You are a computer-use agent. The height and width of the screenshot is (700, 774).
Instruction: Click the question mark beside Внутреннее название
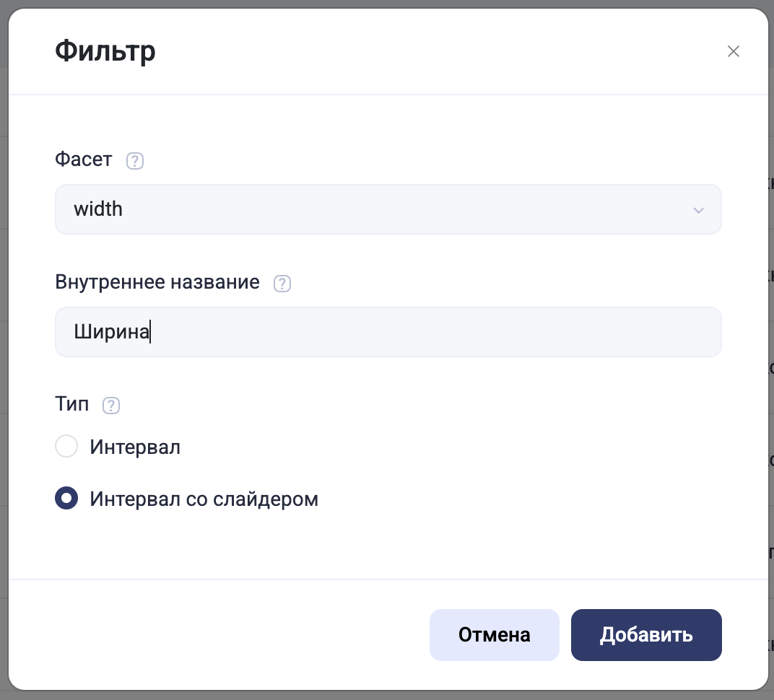[282, 284]
